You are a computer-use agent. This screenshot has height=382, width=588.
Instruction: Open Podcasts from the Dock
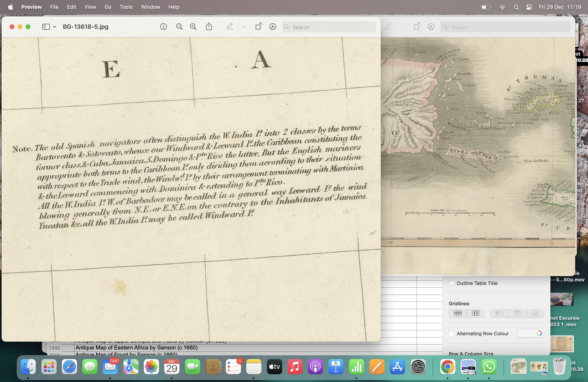[x=315, y=367]
